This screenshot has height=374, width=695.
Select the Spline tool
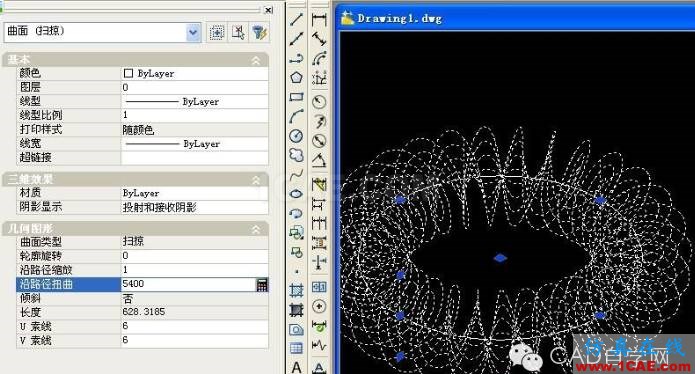(x=296, y=175)
